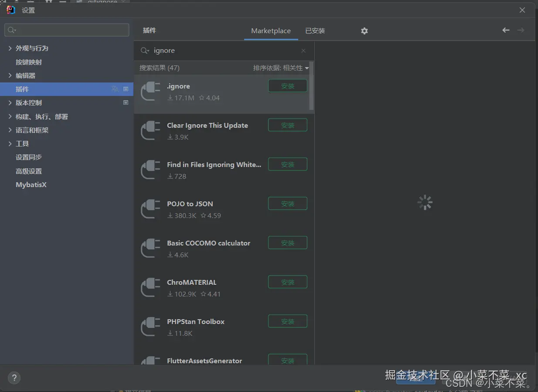Viewport: 538px width, 392px height.
Task: Expand the 构建、执行、部署 tree node
Action: (10, 116)
